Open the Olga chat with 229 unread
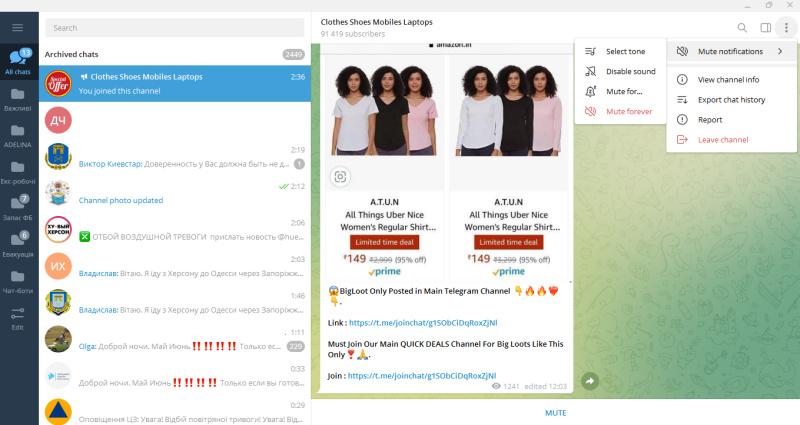The image size is (800, 425). point(174,339)
